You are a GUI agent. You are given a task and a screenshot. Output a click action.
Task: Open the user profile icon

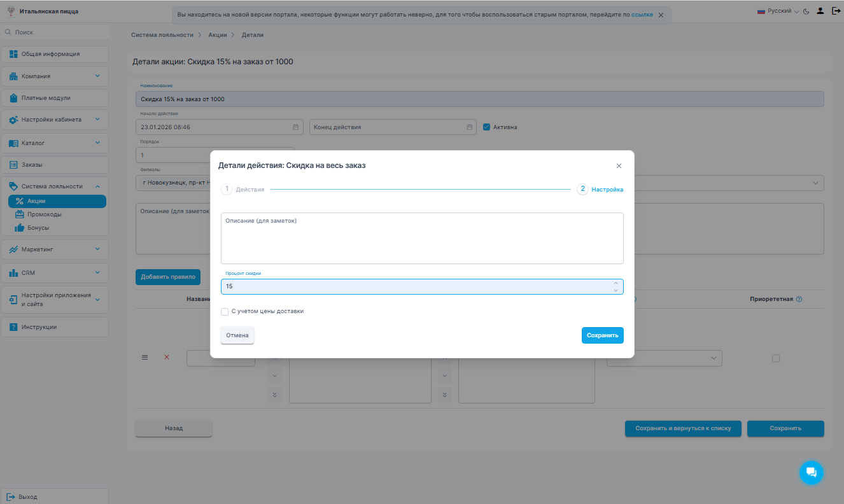[820, 11]
